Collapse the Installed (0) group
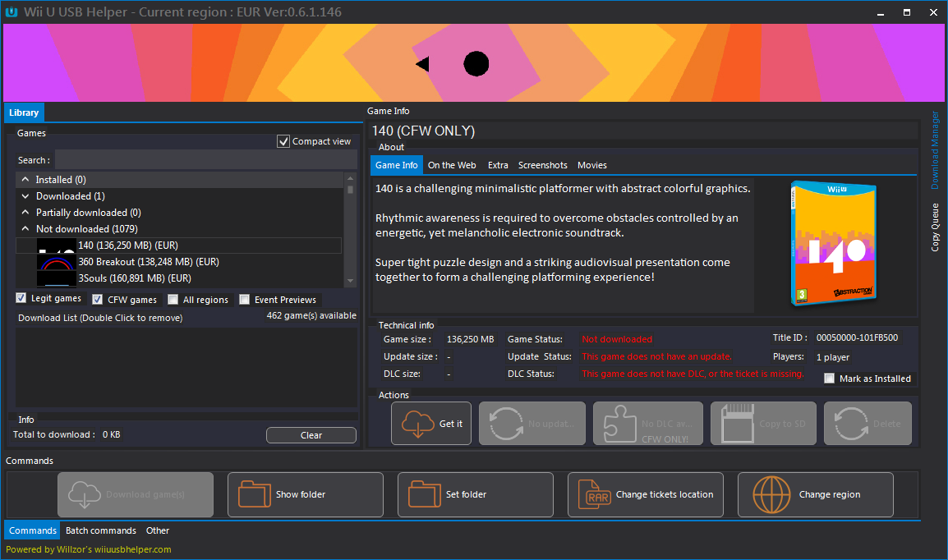Viewport: 948px width, 560px height. pyautogui.click(x=25, y=180)
